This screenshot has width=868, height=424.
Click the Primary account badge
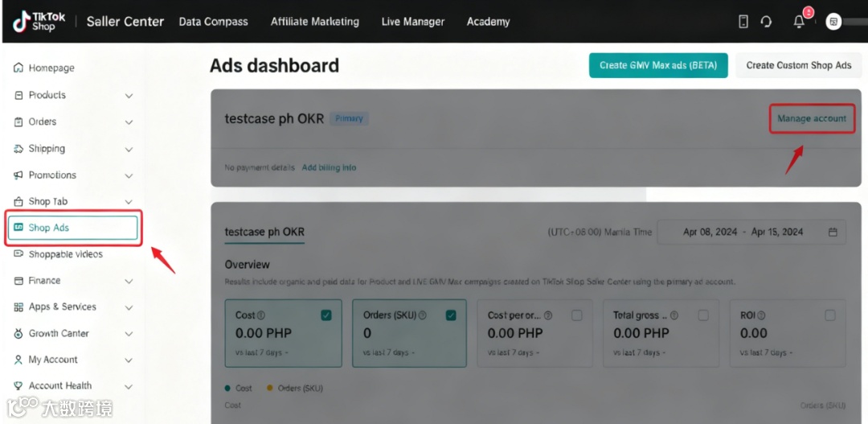(350, 118)
